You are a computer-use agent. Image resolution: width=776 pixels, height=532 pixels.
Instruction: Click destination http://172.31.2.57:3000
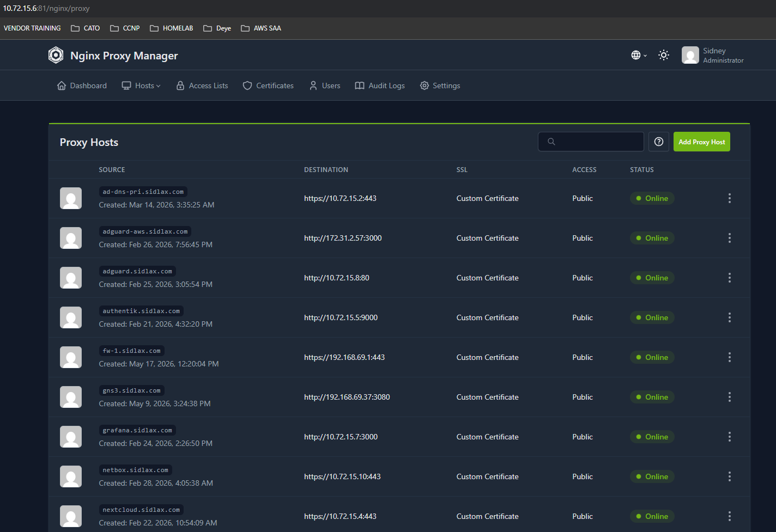point(343,238)
